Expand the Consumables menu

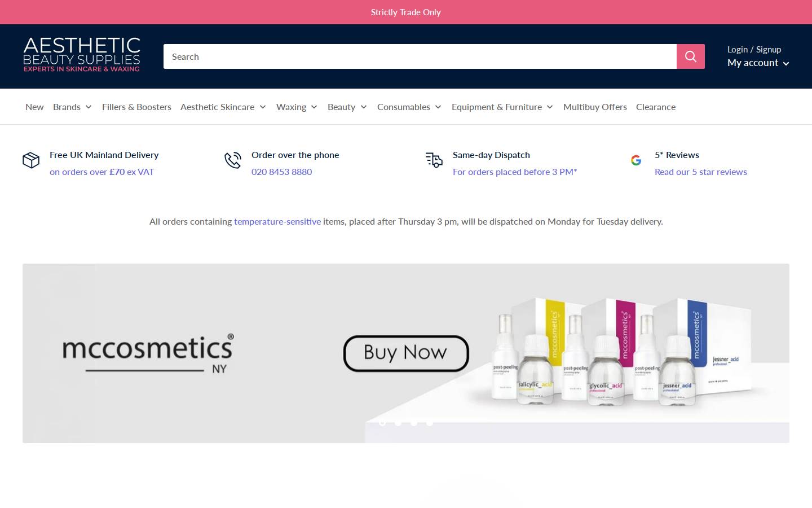pos(409,107)
